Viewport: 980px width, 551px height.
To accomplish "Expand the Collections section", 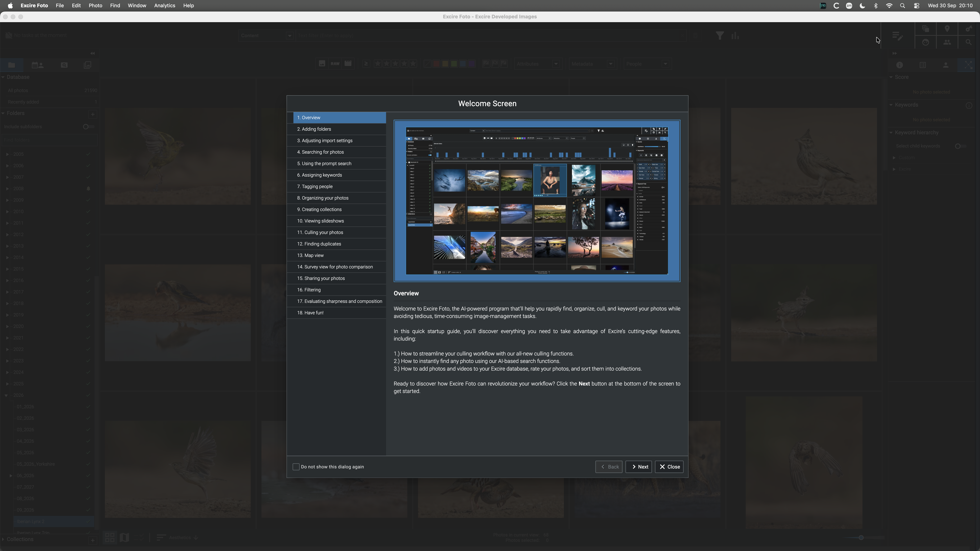I will [3, 540].
